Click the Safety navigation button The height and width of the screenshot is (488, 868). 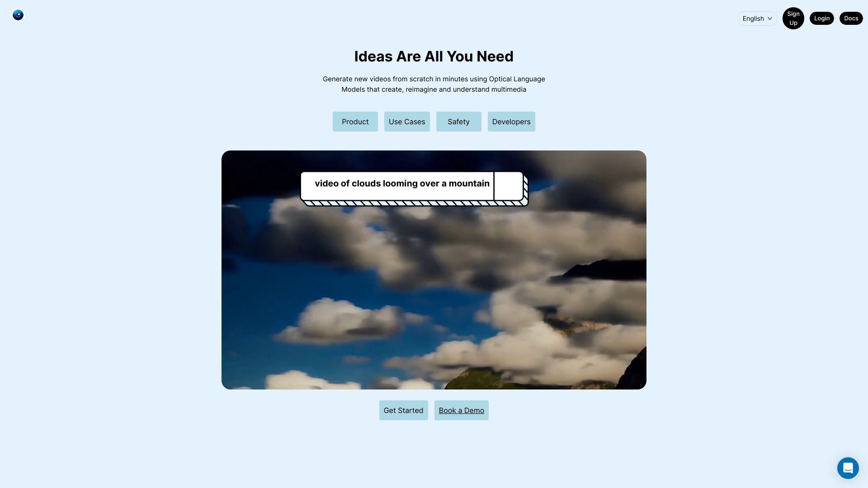click(458, 121)
